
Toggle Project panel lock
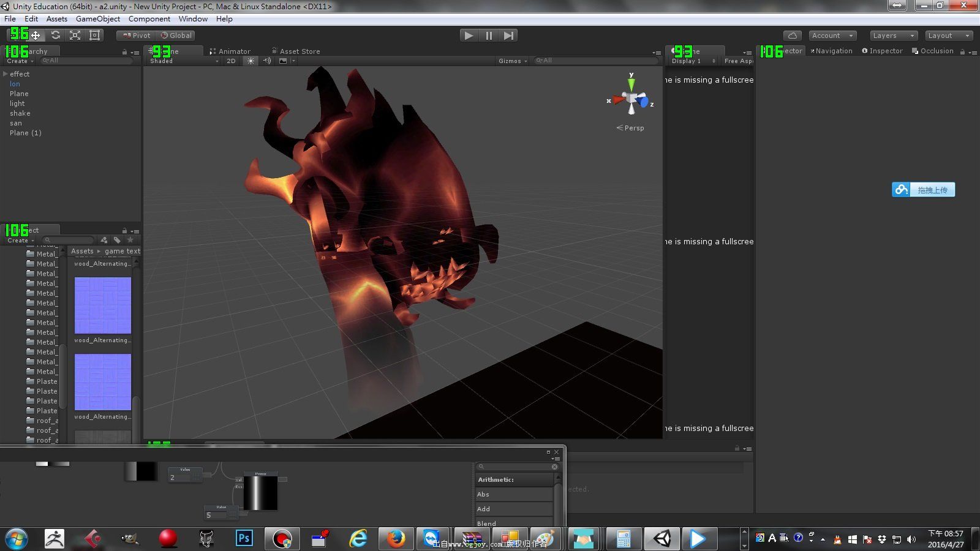tap(124, 231)
